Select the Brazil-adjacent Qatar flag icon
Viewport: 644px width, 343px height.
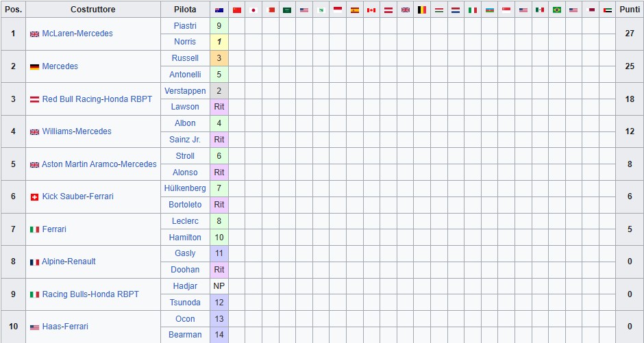tap(591, 10)
